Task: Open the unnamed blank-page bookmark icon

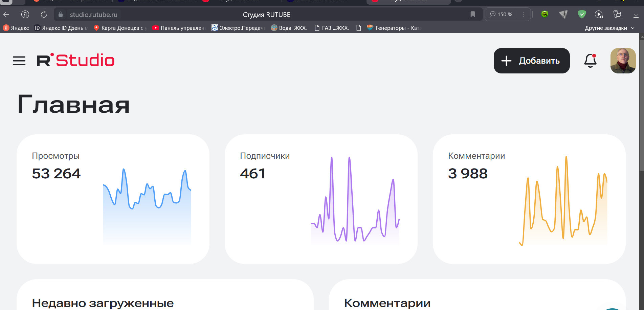Action: coord(359,28)
